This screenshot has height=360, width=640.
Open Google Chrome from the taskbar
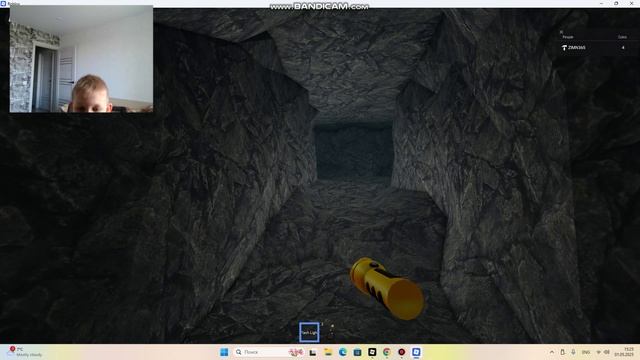pos(387,352)
